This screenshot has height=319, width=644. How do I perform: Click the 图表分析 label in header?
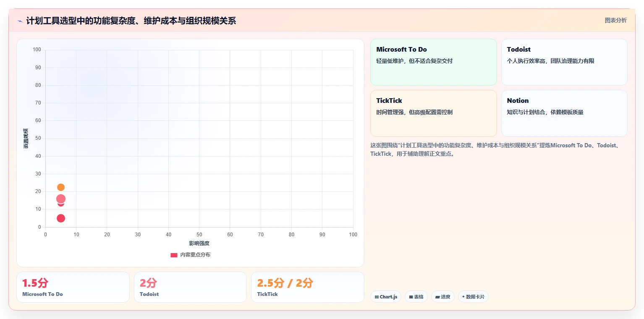[615, 20]
